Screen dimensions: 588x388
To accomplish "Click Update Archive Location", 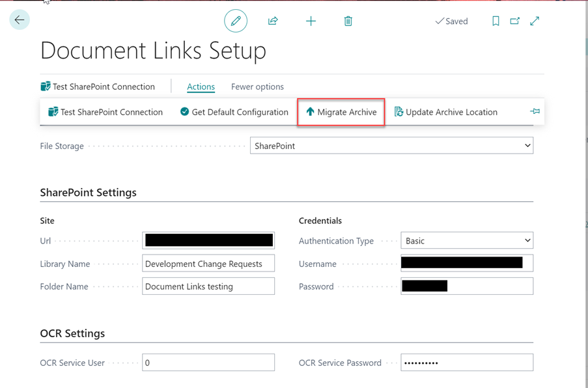I will point(445,111).
